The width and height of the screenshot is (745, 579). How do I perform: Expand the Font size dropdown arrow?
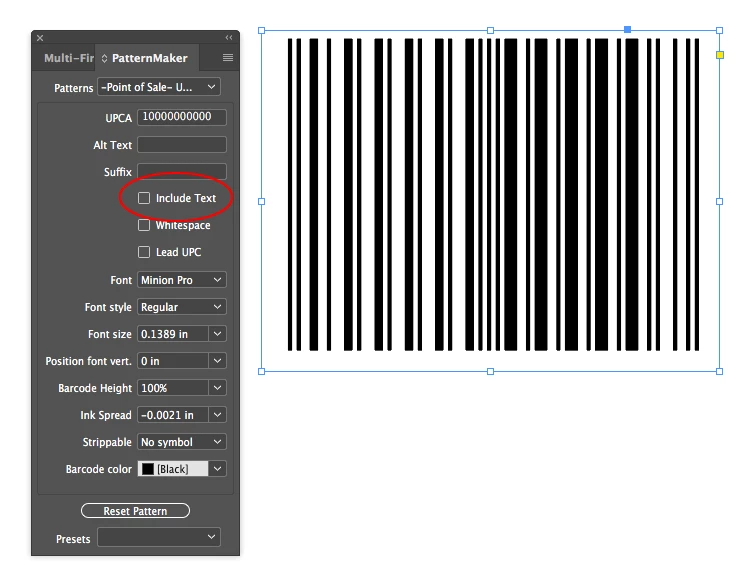(x=218, y=334)
